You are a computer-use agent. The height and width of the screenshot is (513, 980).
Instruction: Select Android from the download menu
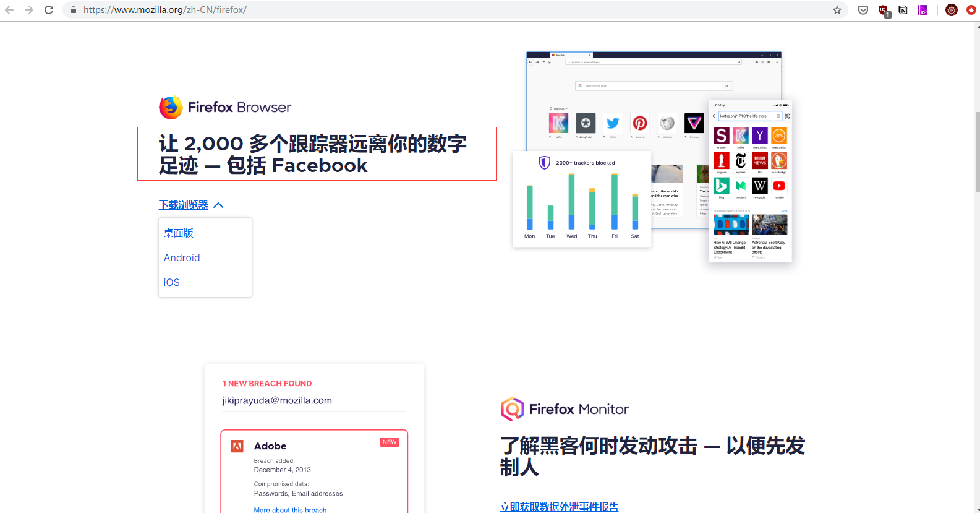pyautogui.click(x=182, y=257)
